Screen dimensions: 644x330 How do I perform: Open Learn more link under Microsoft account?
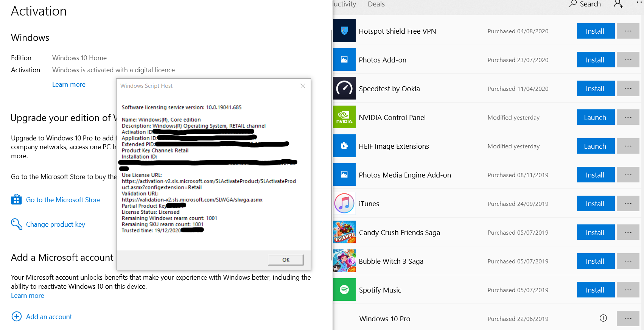28,296
